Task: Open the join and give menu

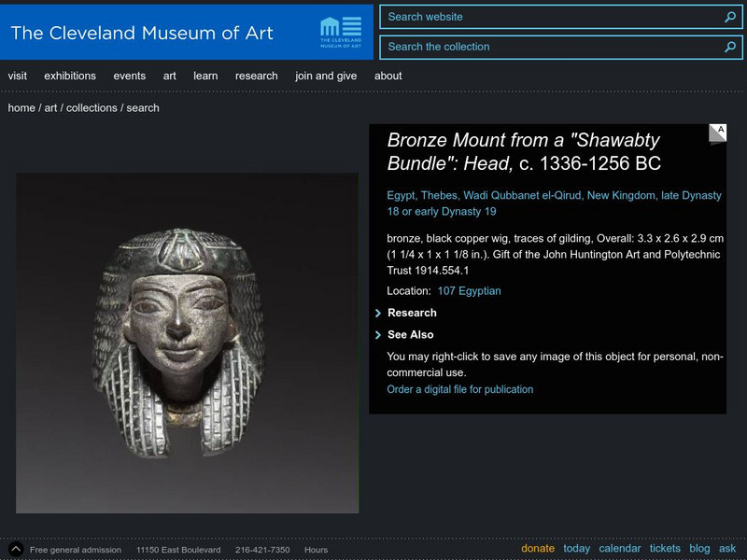Action: pos(326,76)
